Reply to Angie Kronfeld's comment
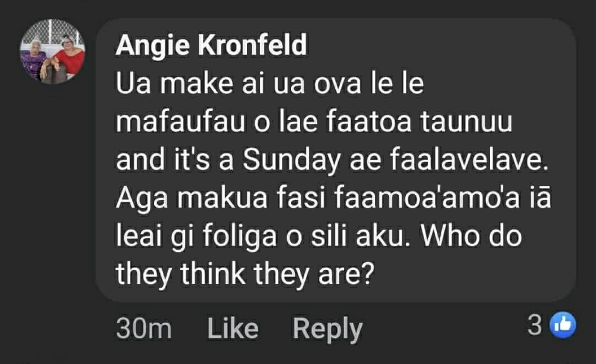The image size is (596, 364). [327, 329]
